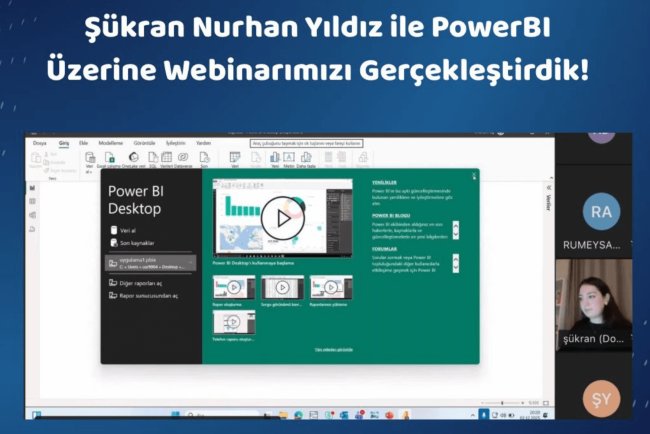Image resolution: width=650 pixels, height=434 pixels.
Task: Collapse the ribbon with the chevron
Action: click(x=551, y=177)
